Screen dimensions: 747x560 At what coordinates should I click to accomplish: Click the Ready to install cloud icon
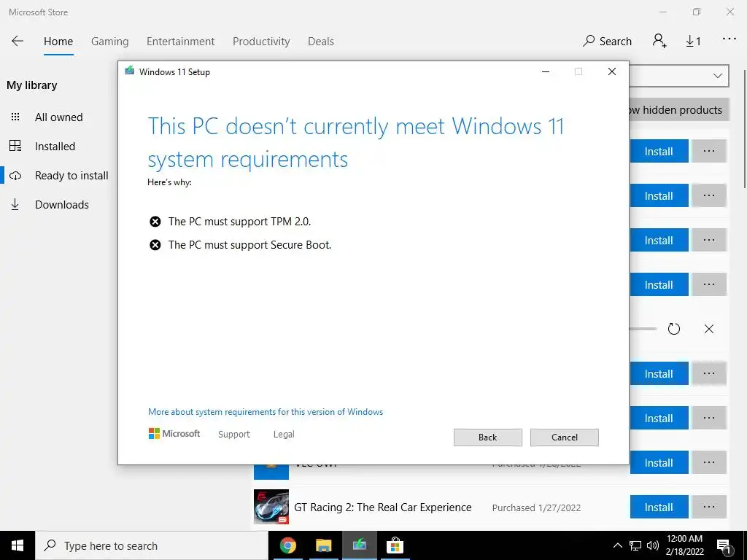pyautogui.click(x=15, y=175)
